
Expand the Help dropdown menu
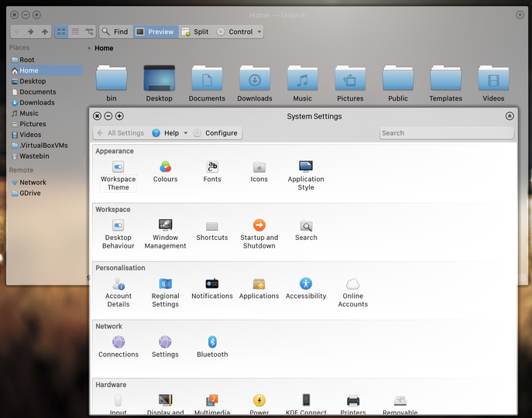pos(186,133)
